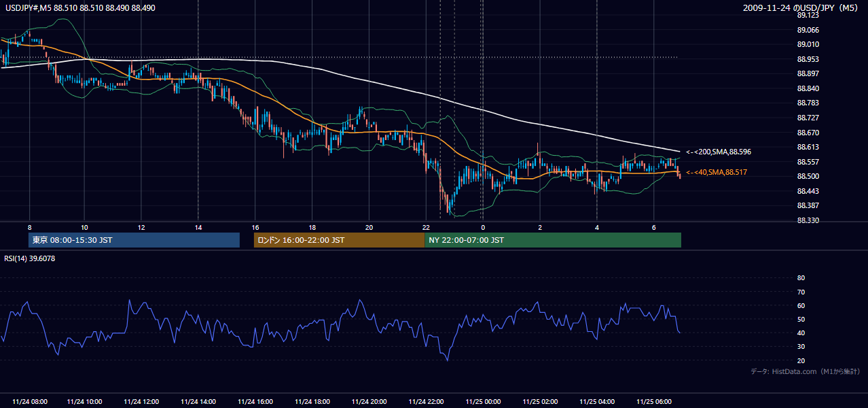Screen dimensions: 868x408
Task: Click the 11/24 12:00 time label
Action: [x=141, y=401]
